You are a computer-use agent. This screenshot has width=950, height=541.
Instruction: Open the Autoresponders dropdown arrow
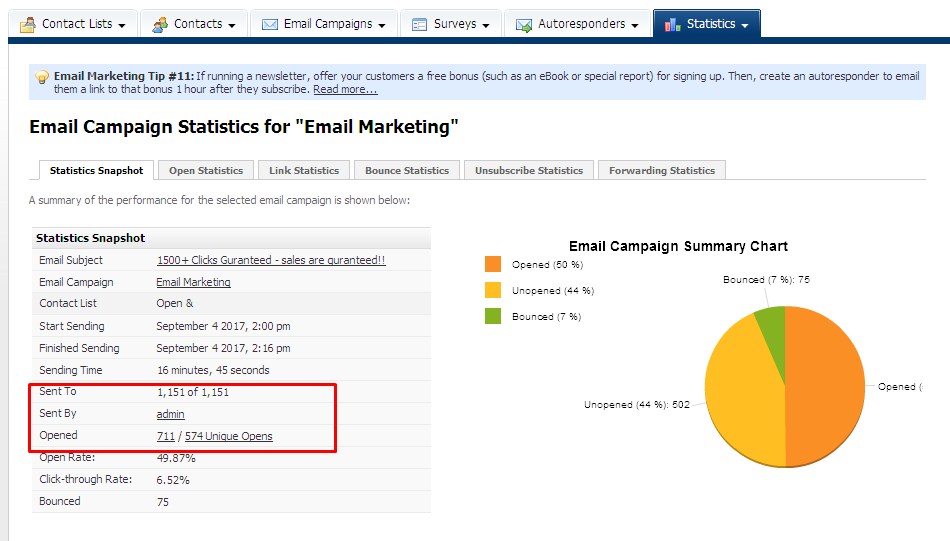click(x=635, y=25)
